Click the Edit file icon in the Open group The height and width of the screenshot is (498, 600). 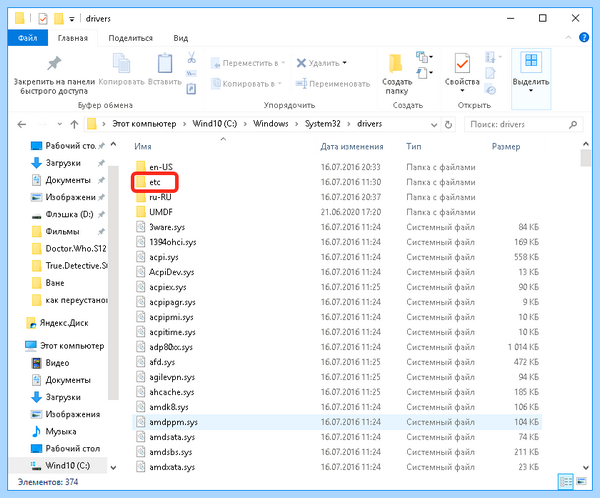point(490,73)
